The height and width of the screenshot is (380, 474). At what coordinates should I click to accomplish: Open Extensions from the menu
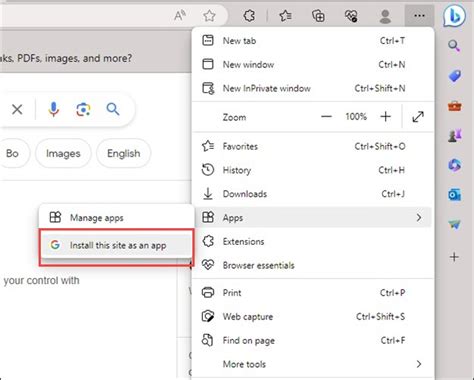(x=313, y=241)
